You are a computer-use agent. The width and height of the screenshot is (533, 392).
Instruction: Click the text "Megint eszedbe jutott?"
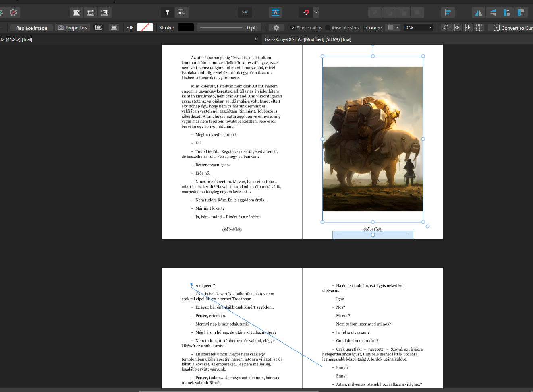coord(216,135)
